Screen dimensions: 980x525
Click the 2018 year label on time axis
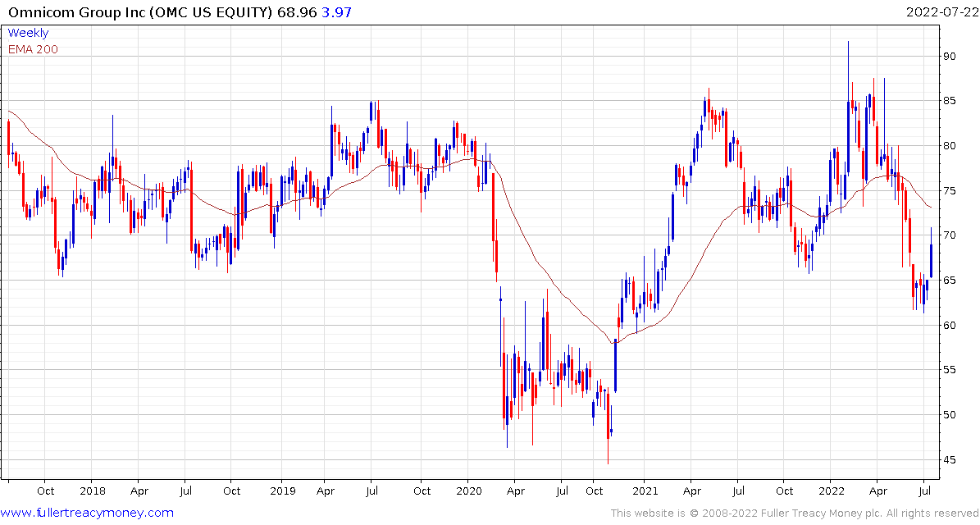91,491
